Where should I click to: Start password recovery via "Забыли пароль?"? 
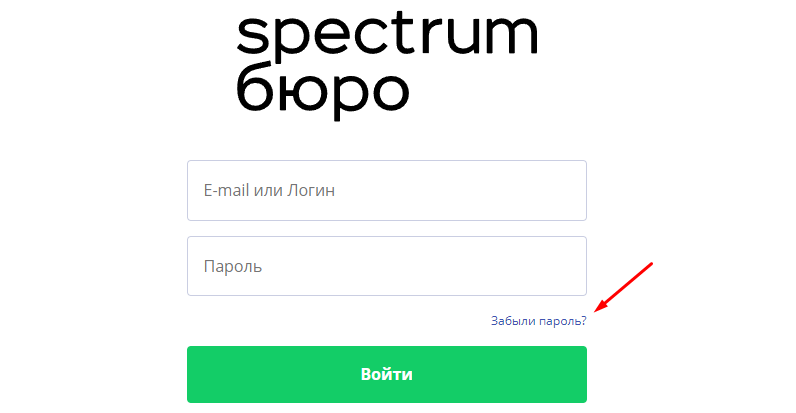pos(538,321)
